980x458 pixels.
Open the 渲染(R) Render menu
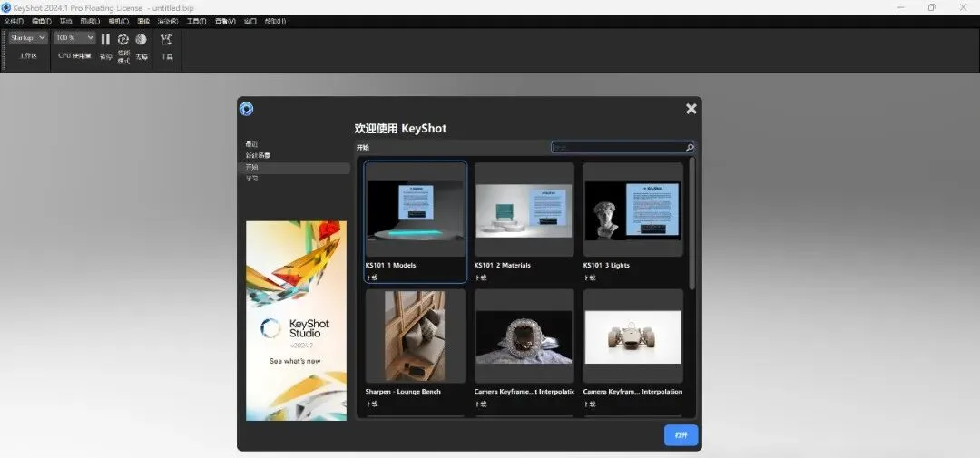[x=168, y=21]
